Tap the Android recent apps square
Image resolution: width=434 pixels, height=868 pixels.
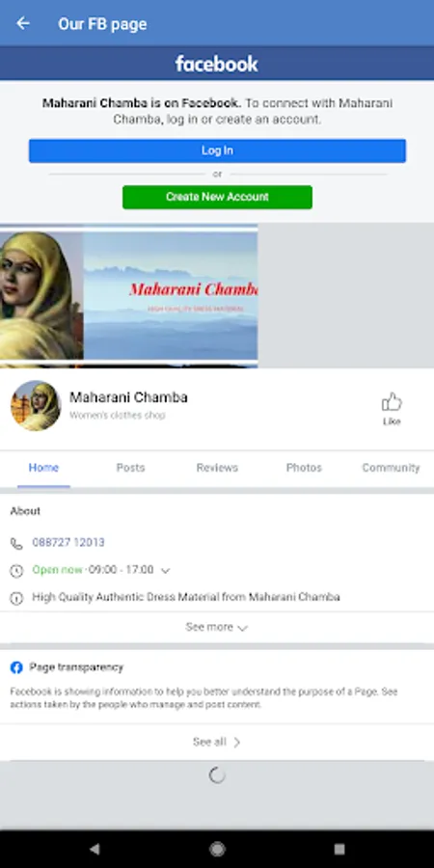pos(339,849)
